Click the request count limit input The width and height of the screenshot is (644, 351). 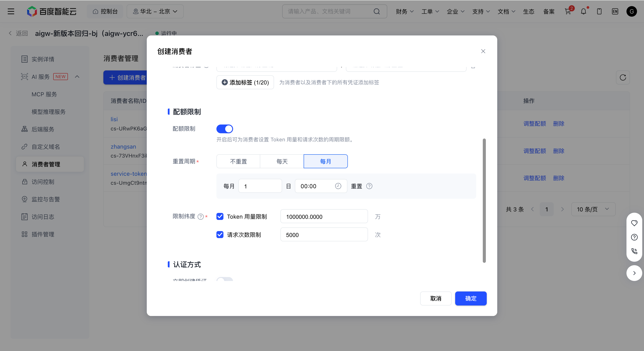324,235
